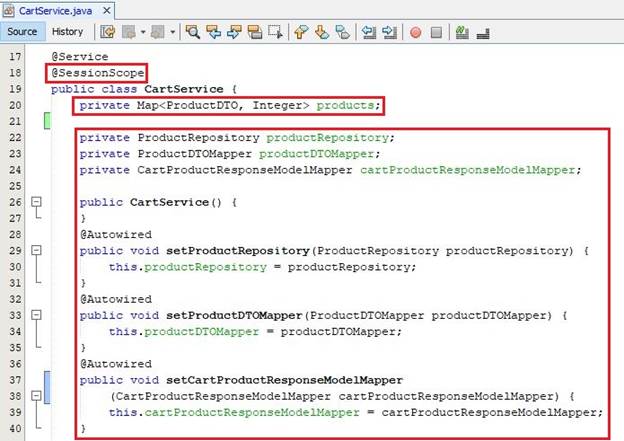Screen dimensions: 624x441
Task: Toggle Highlight Search in the toolbar
Action: [255, 32]
